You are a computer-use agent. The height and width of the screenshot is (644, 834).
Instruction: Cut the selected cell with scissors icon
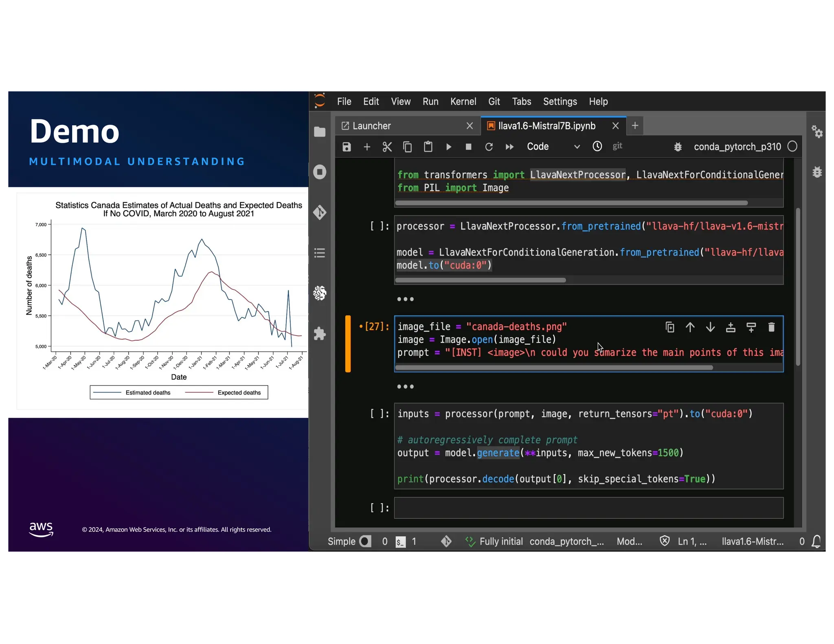387,147
